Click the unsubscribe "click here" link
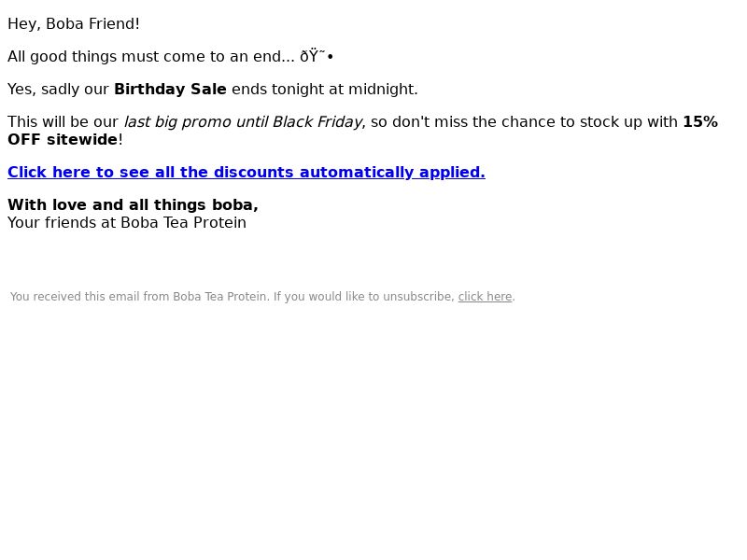Viewport: 747px width, 560px height. (485, 297)
